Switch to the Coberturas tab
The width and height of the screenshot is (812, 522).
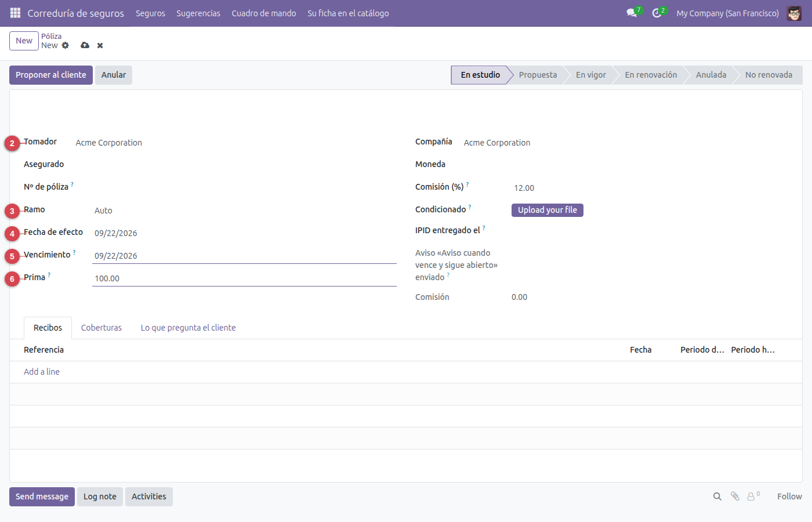[101, 328]
